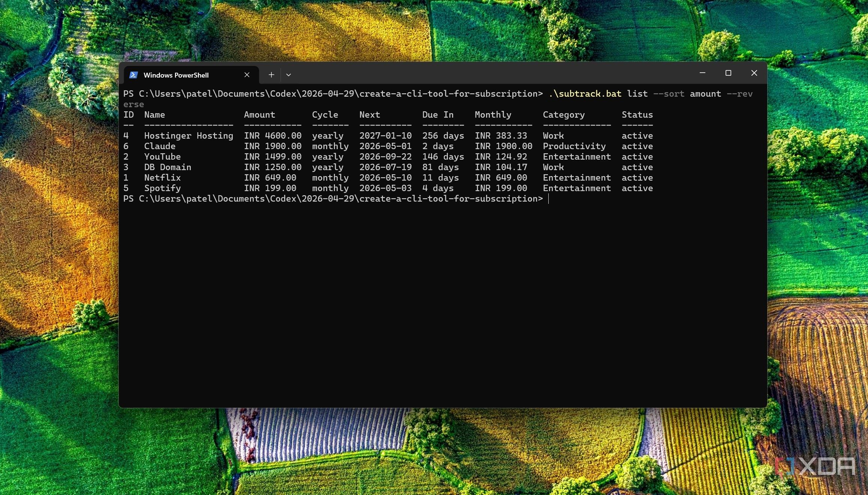Image resolution: width=868 pixels, height=495 pixels.
Task: Click the 'Due In' column header
Action: click(x=438, y=115)
